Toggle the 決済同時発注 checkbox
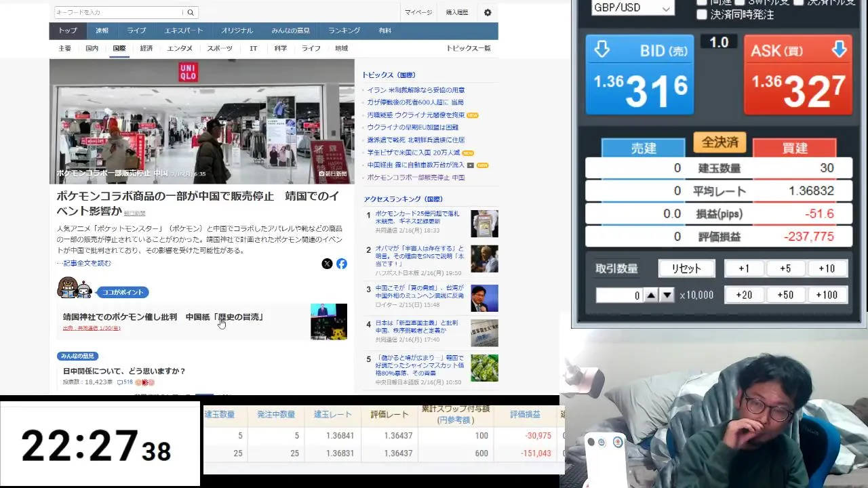The width and height of the screenshot is (868, 488). [x=702, y=14]
